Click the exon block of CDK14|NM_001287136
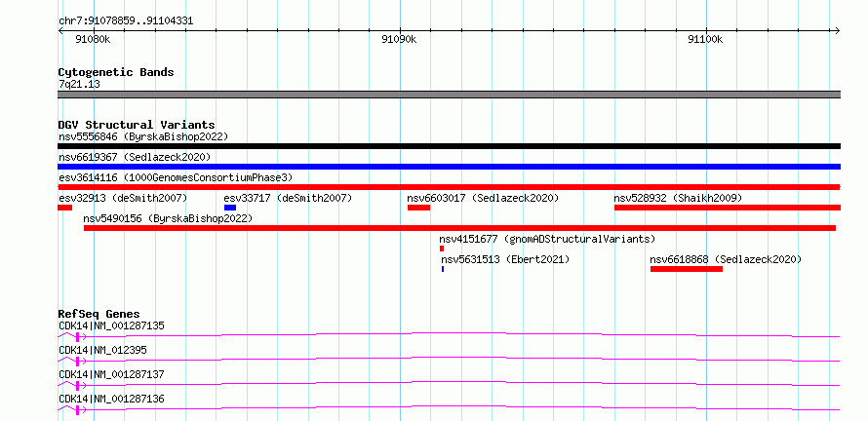 pyautogui.click(x=78, y=409)
